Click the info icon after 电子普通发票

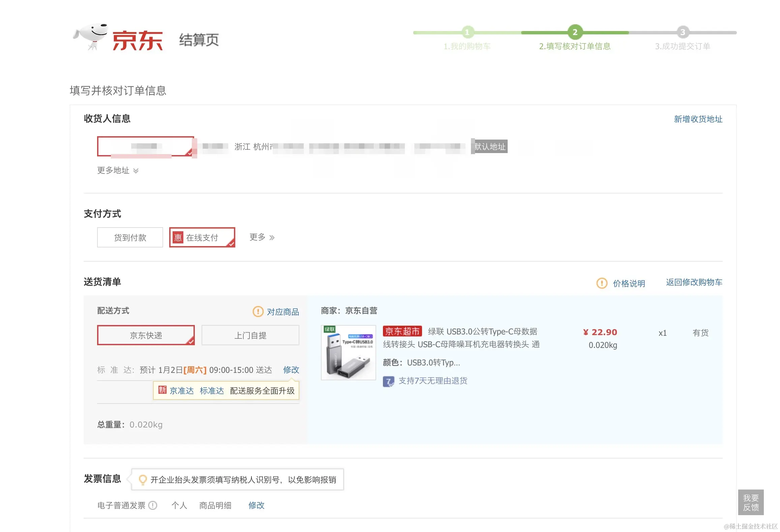153,505
